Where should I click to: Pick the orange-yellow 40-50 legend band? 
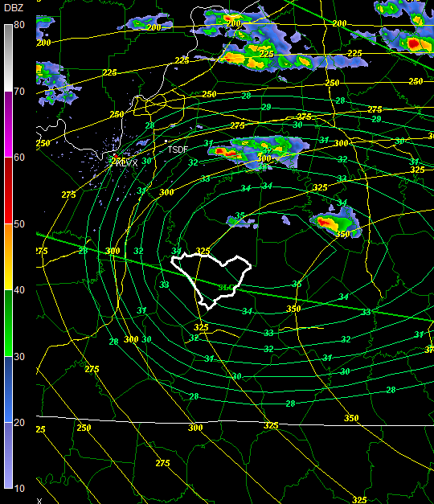point(8,256)
